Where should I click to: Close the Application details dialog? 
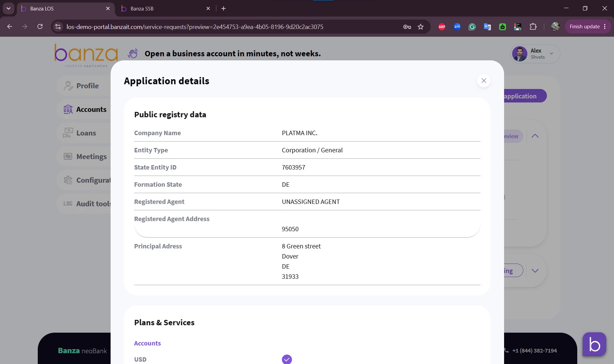click(x=484, y=81)
